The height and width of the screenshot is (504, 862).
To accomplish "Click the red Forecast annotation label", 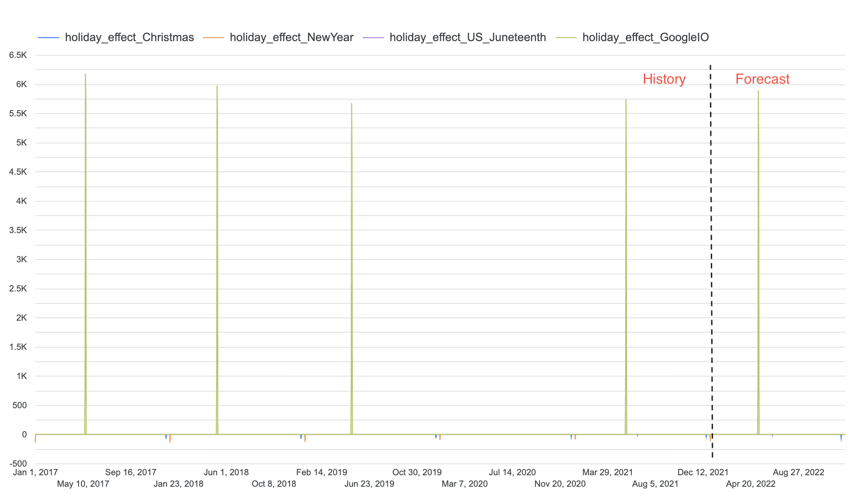I will coord(762,79).
